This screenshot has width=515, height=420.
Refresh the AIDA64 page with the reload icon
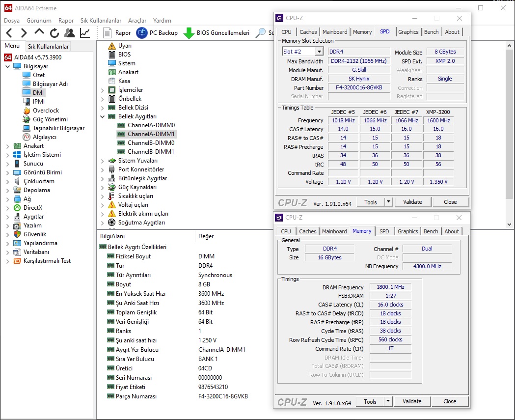pyautogui.click(x=54, y=33)
